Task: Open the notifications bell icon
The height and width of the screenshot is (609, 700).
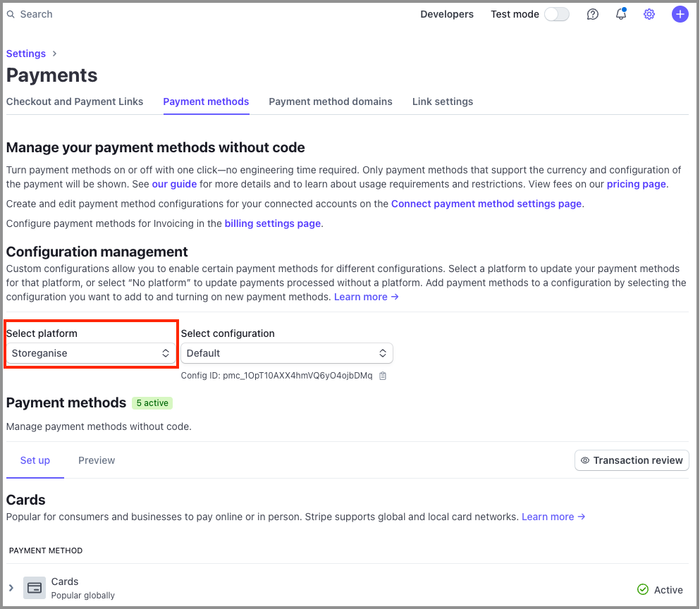Action: pyautogui.click(x=620, y=14)
